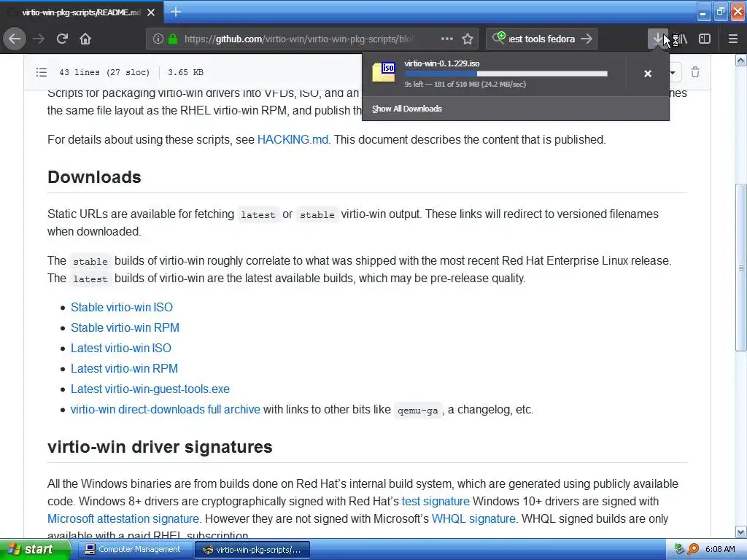
Task: Click the green padlock security icon
Action: (173, 39)
